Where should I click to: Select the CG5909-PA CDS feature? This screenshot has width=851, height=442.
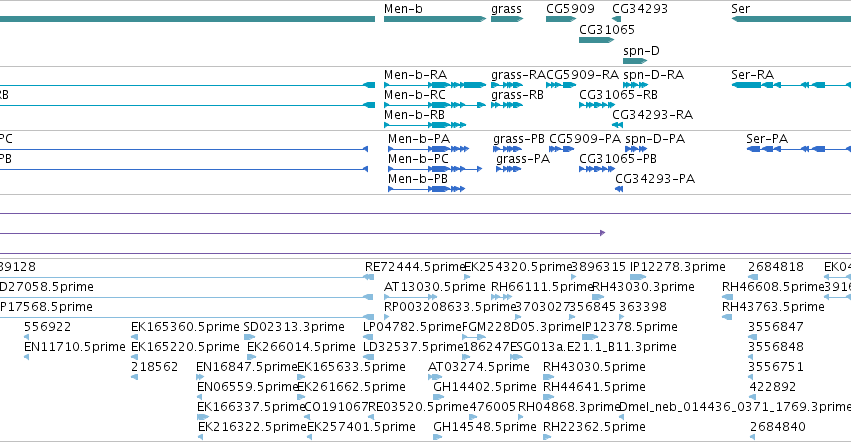tap(561, 149)
